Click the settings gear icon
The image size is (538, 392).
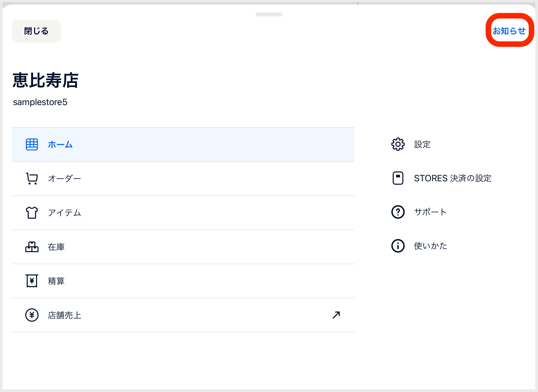pyautogui.click(x=398, y=144)
